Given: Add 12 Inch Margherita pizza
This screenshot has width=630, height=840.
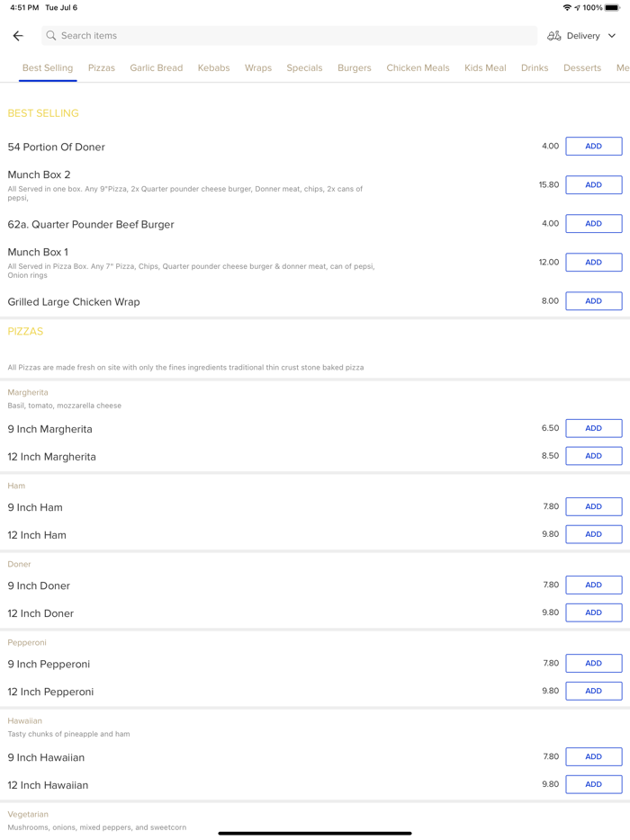Looking at the screenshot, I should (x=593, y=456).
